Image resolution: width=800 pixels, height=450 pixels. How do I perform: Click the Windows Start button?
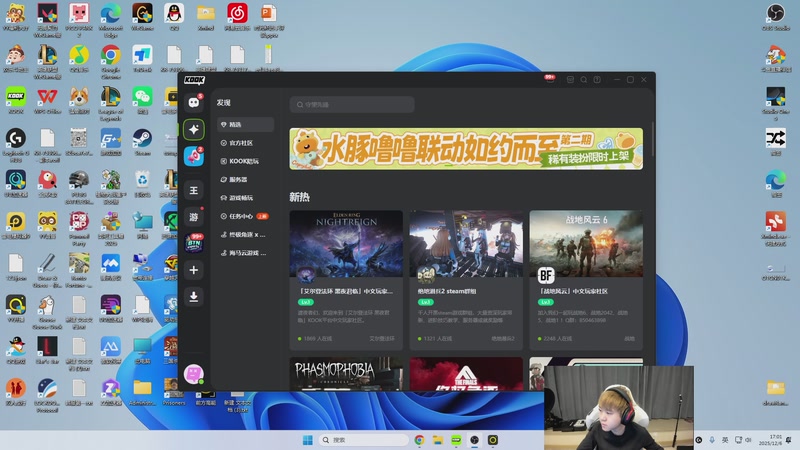tap(308, 440)
